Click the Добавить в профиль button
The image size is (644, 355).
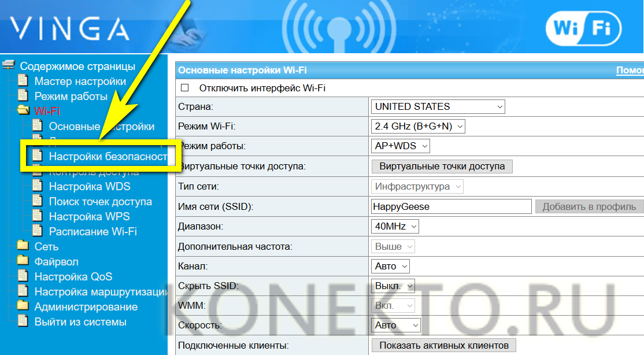click(x=589, y=206)
